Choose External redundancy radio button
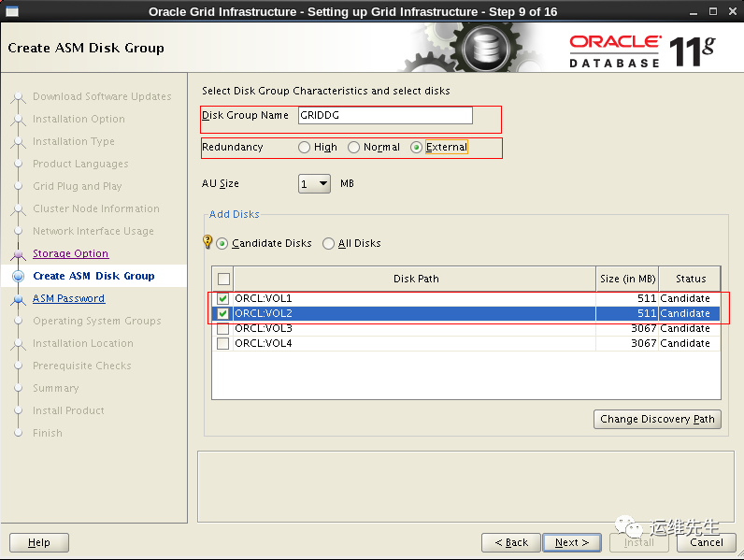The image size is (744, 560). click(416, 147)
